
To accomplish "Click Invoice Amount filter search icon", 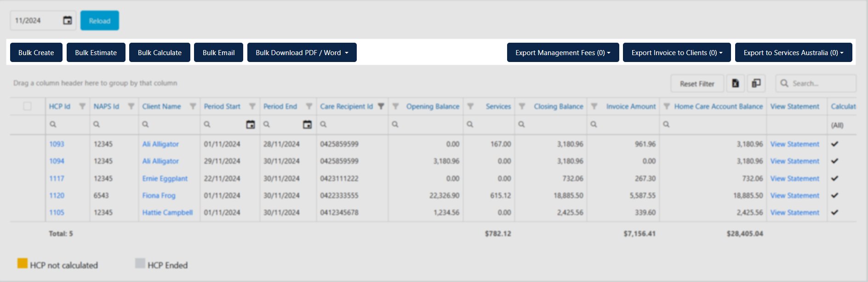I will point(594,124).
